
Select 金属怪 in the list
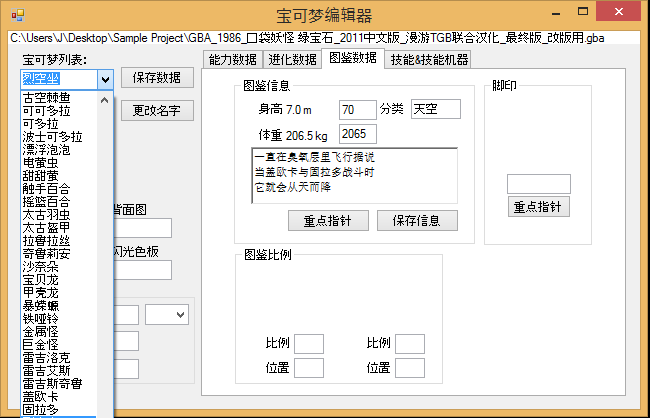[x=59, y=331]
